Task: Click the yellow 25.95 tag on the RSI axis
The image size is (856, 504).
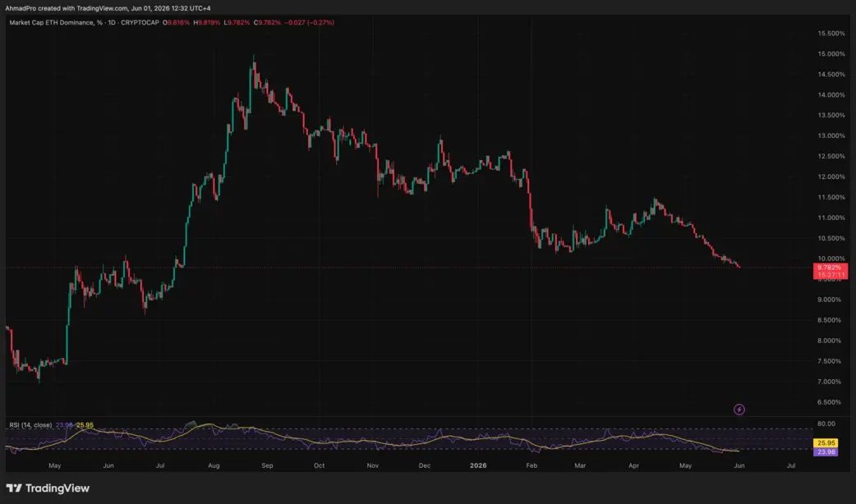Action: coord(826,443)
